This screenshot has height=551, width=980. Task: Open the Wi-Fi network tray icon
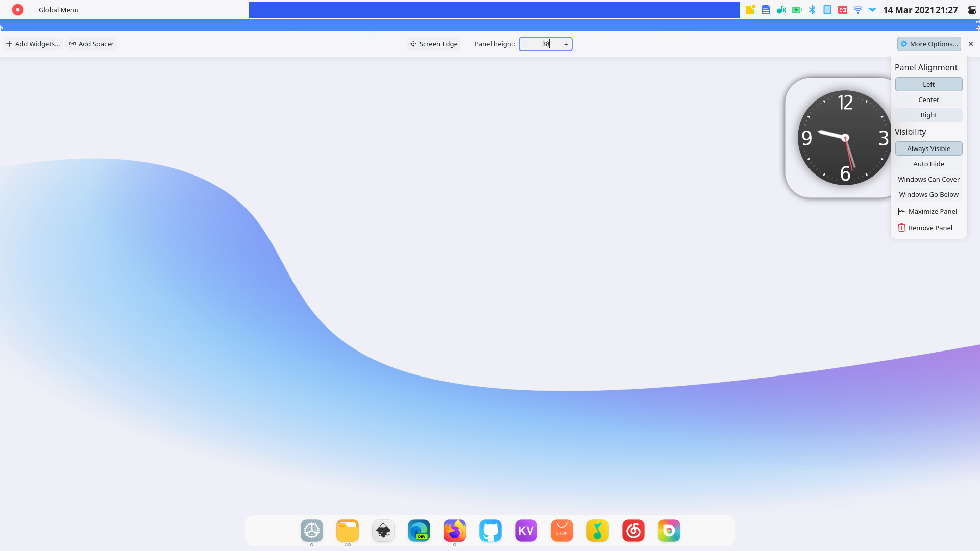(x=858, y=10)
